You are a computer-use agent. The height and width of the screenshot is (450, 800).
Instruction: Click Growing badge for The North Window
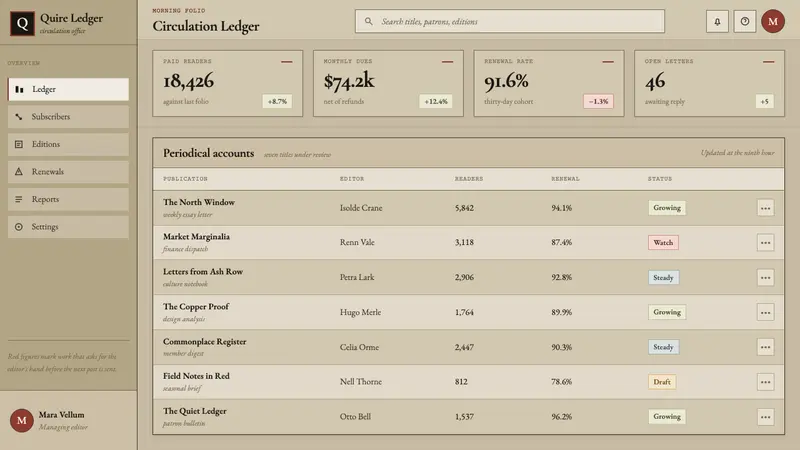click(667, 208)
